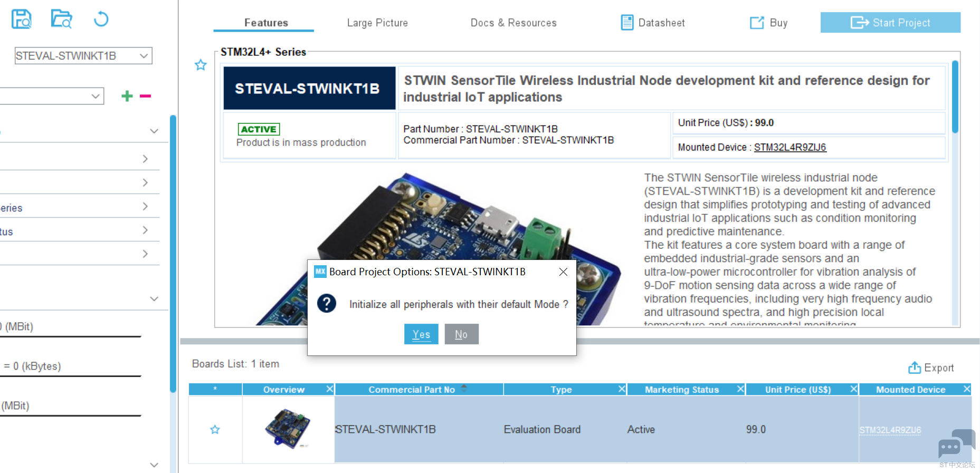The image size is (980, 473).
Task: Open the empty dropdown beside the plus icon
Action: pos(52,96)
